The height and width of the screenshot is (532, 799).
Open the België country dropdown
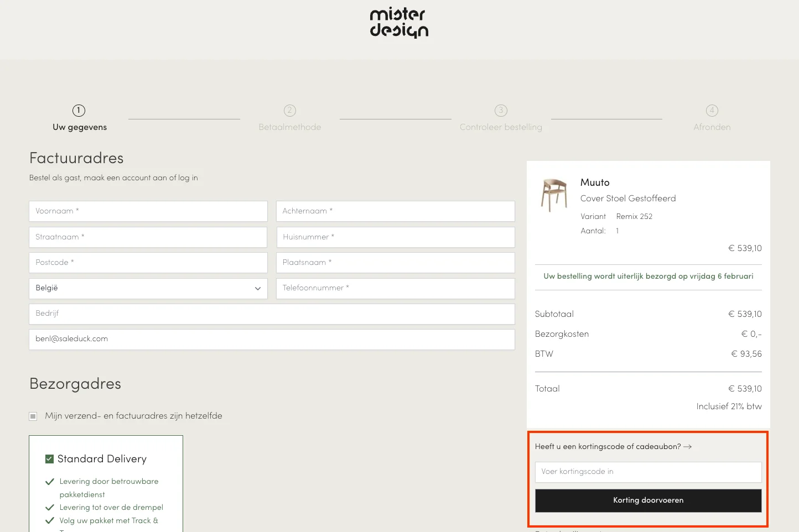click(148, 288)
